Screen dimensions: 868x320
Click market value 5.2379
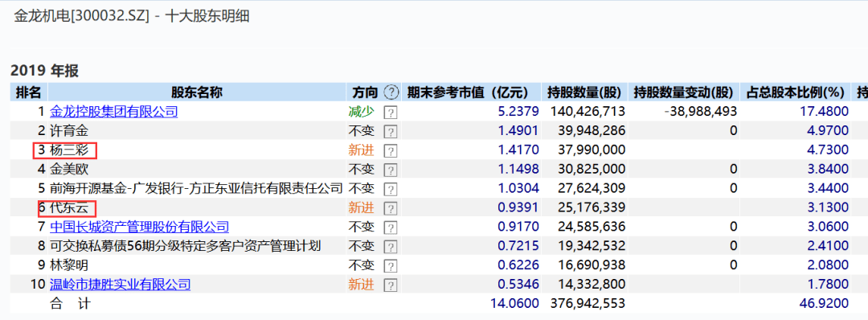[518, 112]
